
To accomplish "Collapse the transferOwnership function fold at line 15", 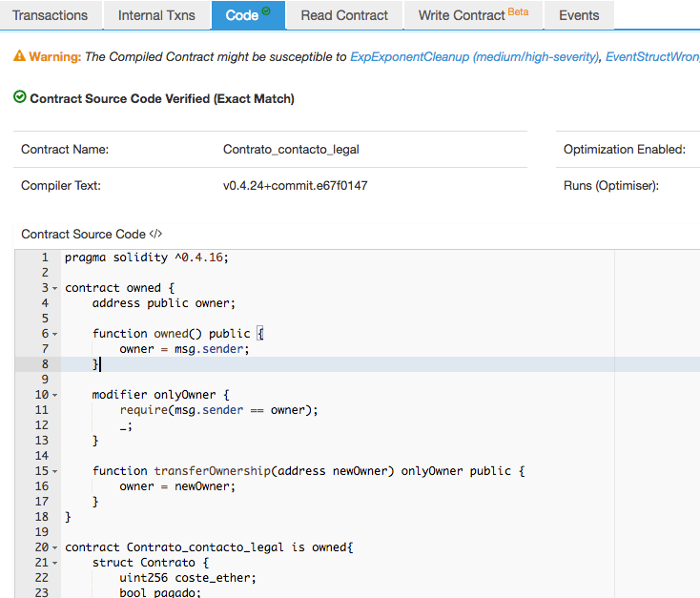I will coord(54,471).
